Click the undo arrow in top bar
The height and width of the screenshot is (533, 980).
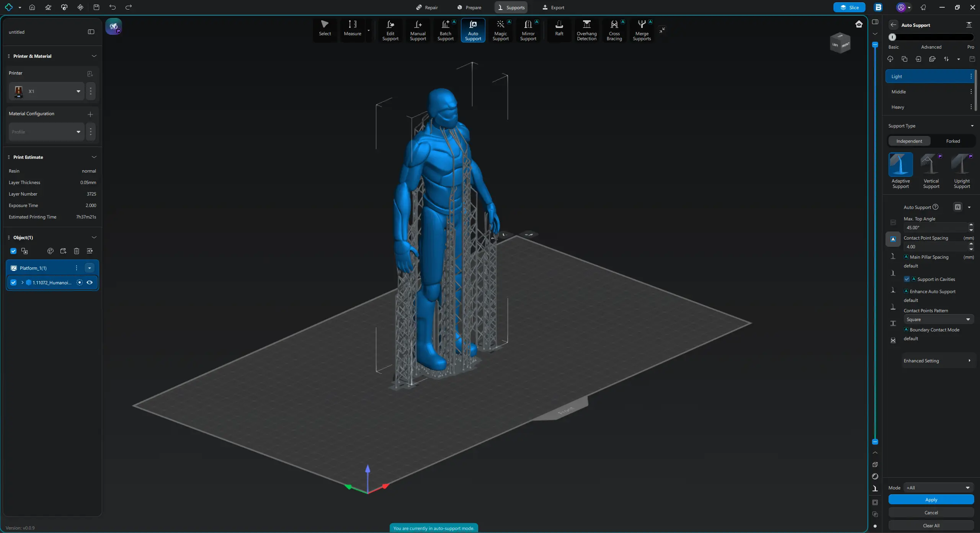pos(112,7)
